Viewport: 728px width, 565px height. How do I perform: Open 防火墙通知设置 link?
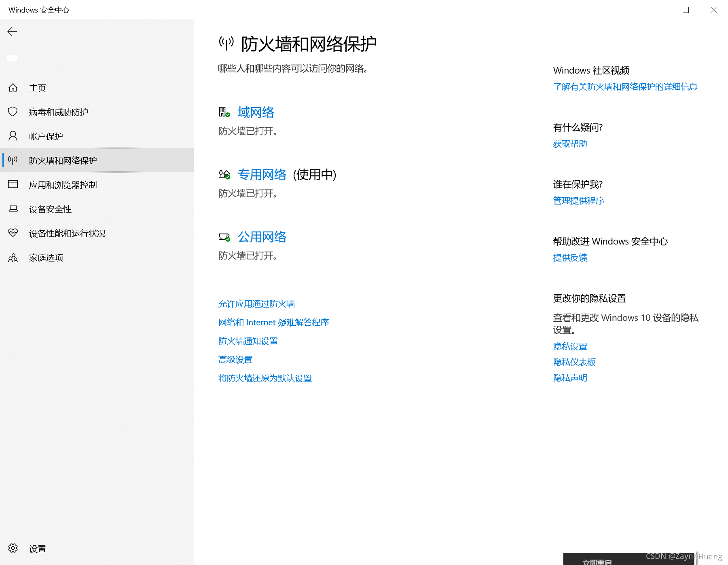248,341
